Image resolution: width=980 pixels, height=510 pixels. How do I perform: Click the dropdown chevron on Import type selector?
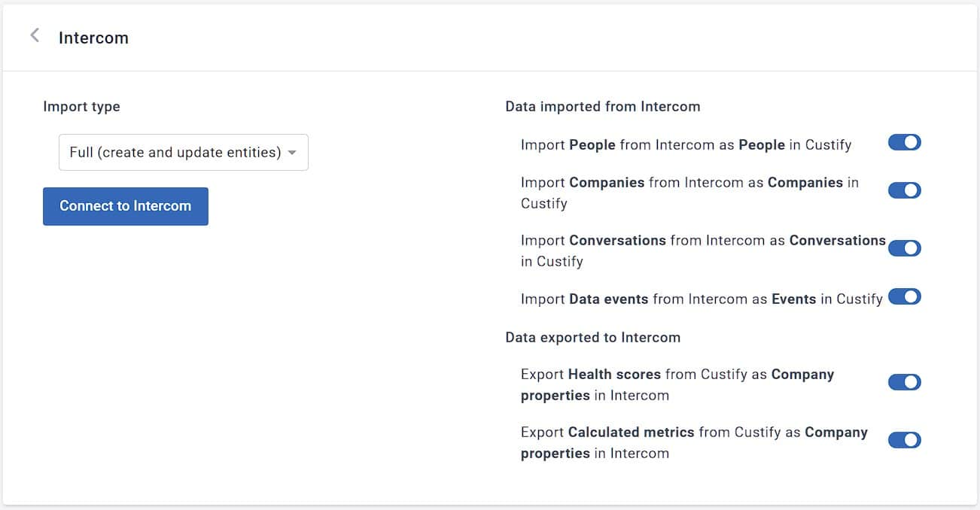pos(293,152)
